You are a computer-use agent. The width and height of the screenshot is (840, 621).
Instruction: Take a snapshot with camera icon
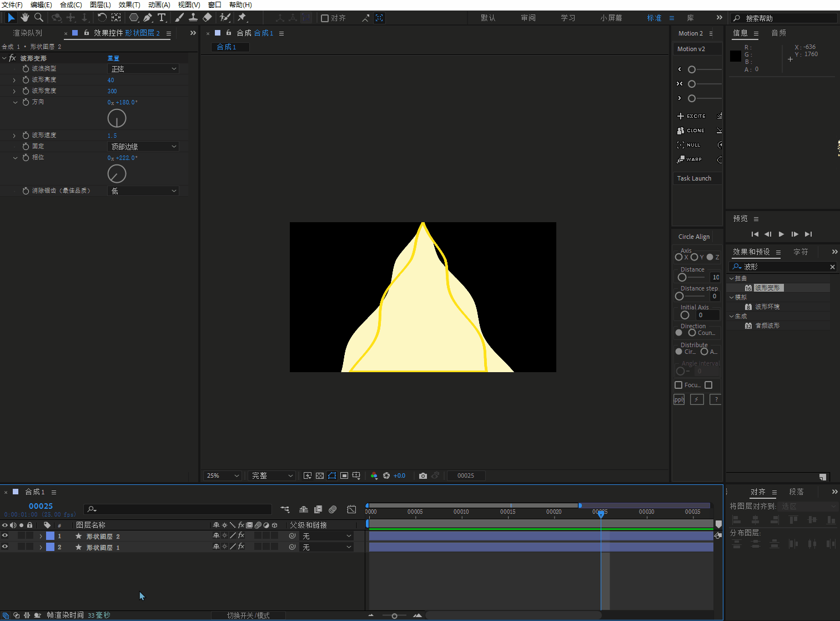[x=423, y=476]
